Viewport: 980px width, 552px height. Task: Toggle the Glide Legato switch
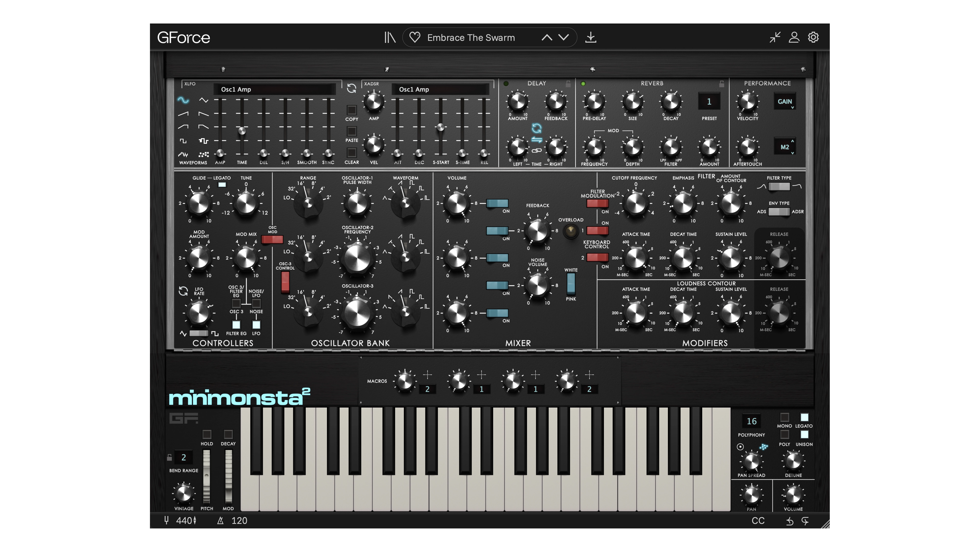[x=222, y=185]
